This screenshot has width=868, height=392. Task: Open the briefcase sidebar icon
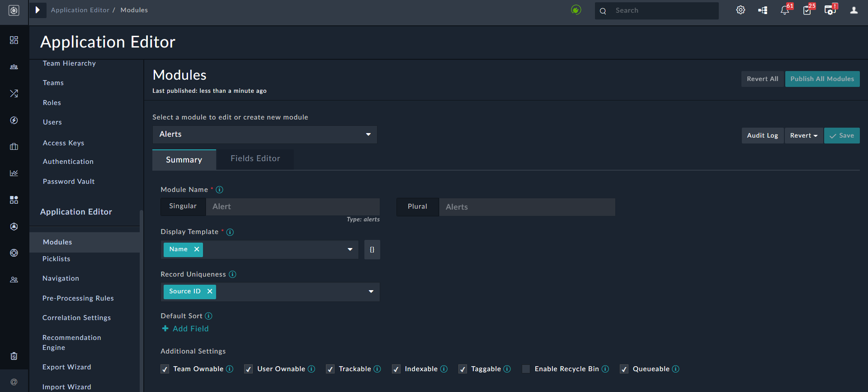tap(14, 147)
